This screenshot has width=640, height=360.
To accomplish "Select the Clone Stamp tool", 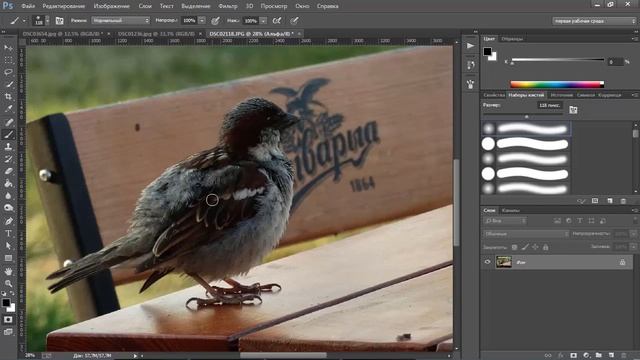I will [x=8, y=147].
